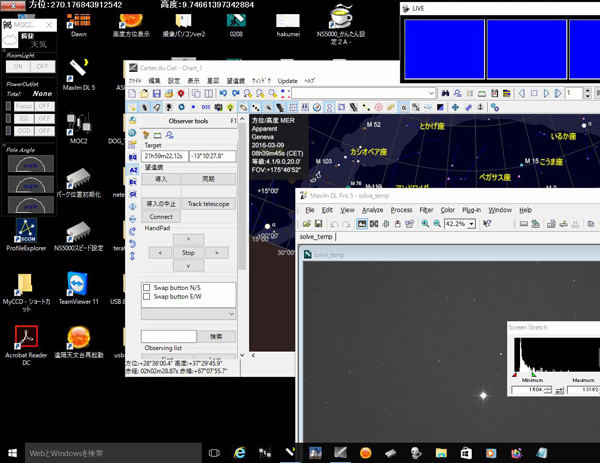The image size is (600, 463).
Task: Click the Screen Stretch toggle icon in MaxIm DL
Action: tap(362, 224)
